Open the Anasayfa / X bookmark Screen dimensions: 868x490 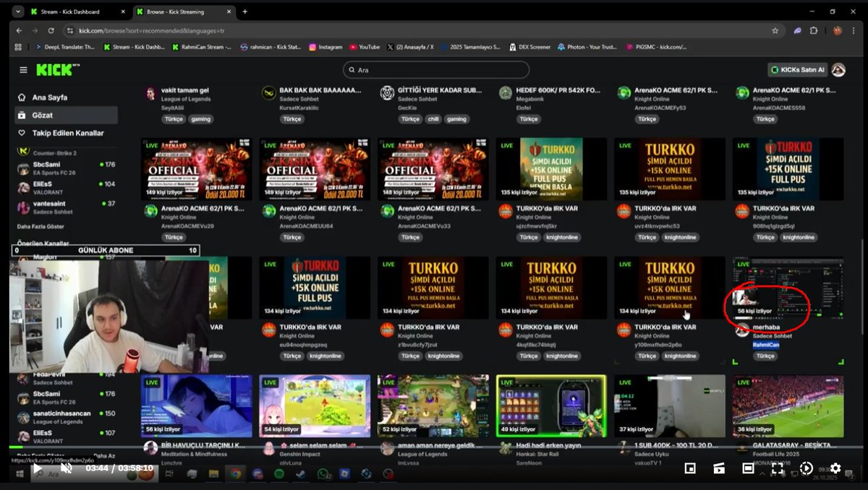[x=409, y=47]
